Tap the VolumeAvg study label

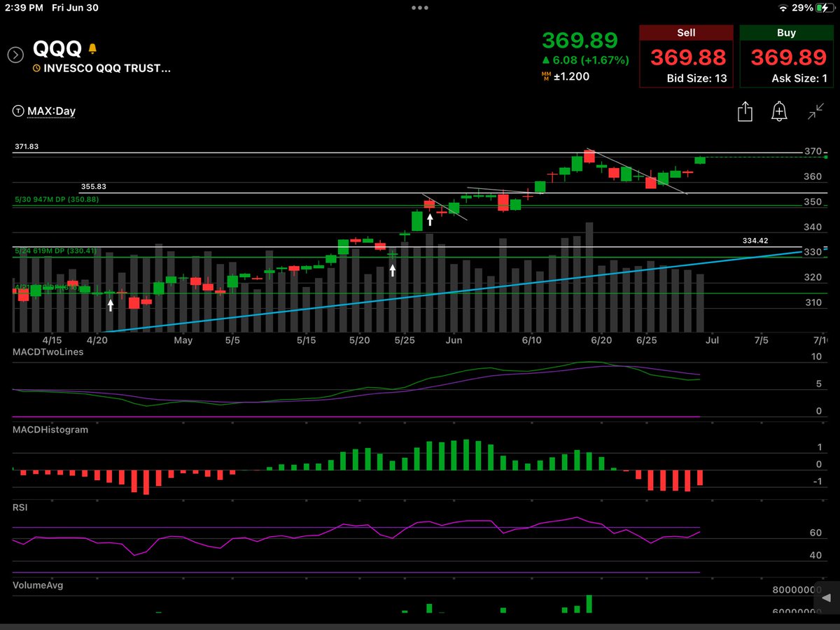(x=38, y=584)
